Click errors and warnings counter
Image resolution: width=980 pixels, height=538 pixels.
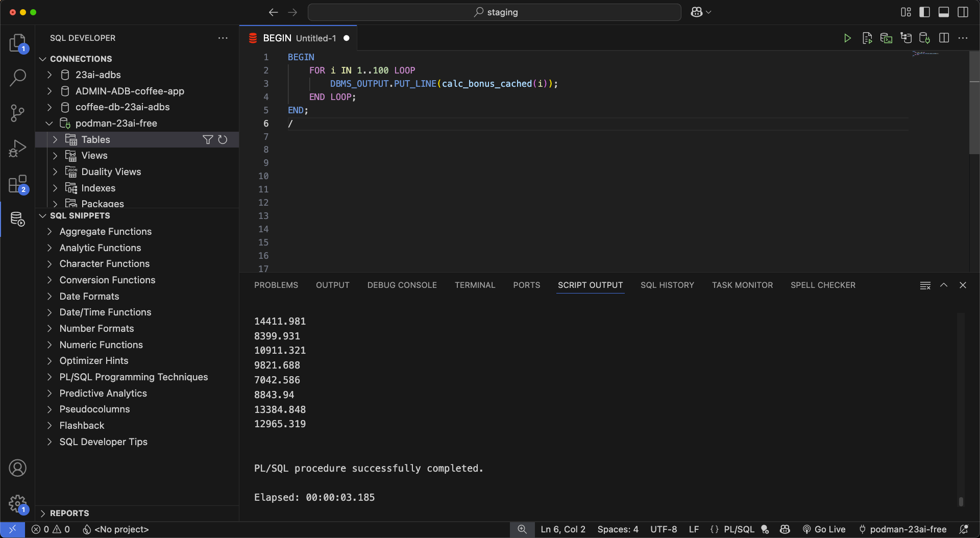point(51,529)
